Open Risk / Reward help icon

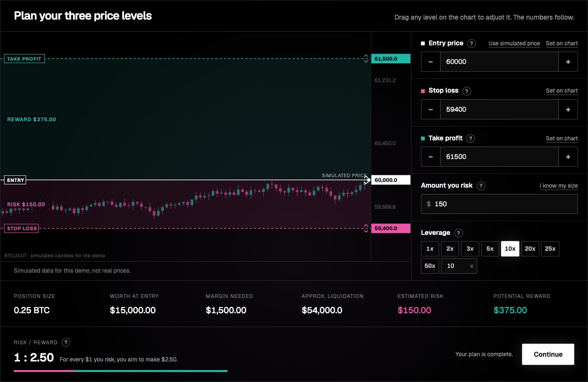point(66,342)
